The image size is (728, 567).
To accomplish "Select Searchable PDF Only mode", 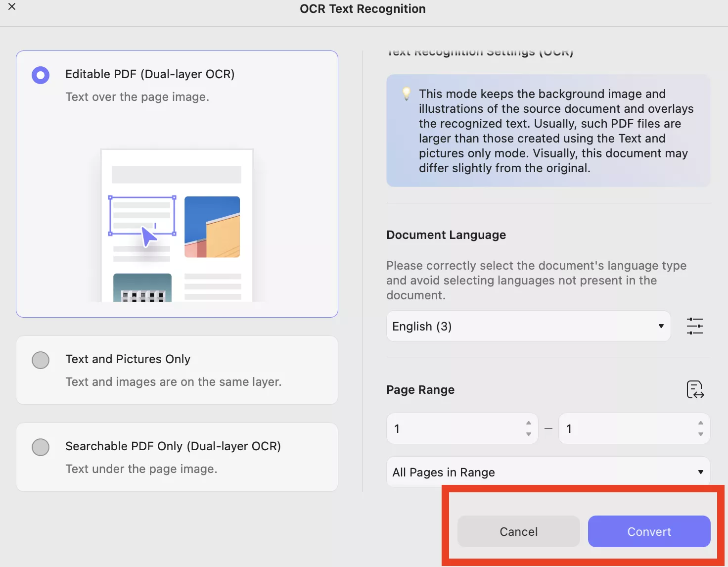I will 41,447.
